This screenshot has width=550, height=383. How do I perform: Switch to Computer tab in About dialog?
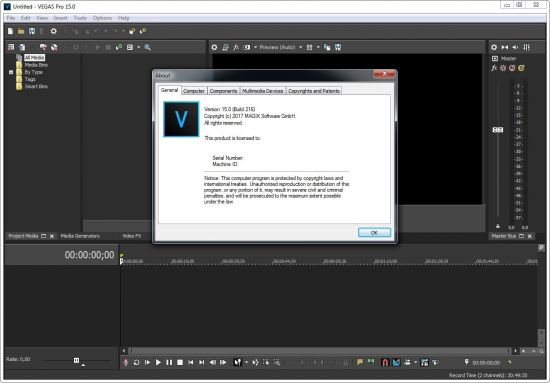(194, 91)
